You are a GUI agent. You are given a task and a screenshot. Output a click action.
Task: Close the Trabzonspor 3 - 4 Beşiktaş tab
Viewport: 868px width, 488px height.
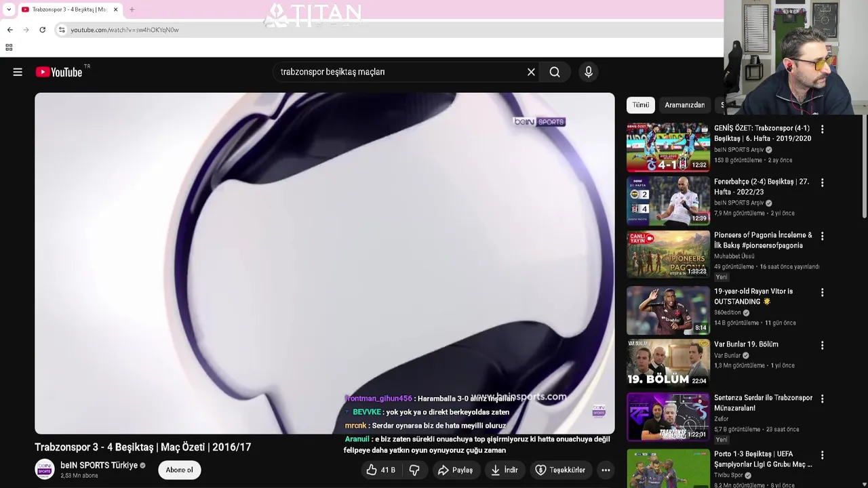(115, 9)
